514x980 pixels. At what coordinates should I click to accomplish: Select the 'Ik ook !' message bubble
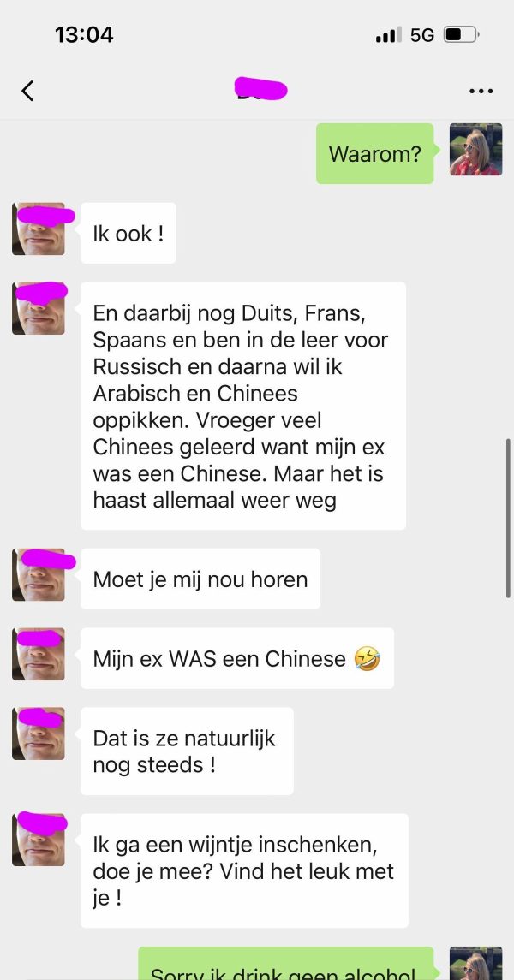click(x=128, y=233)
